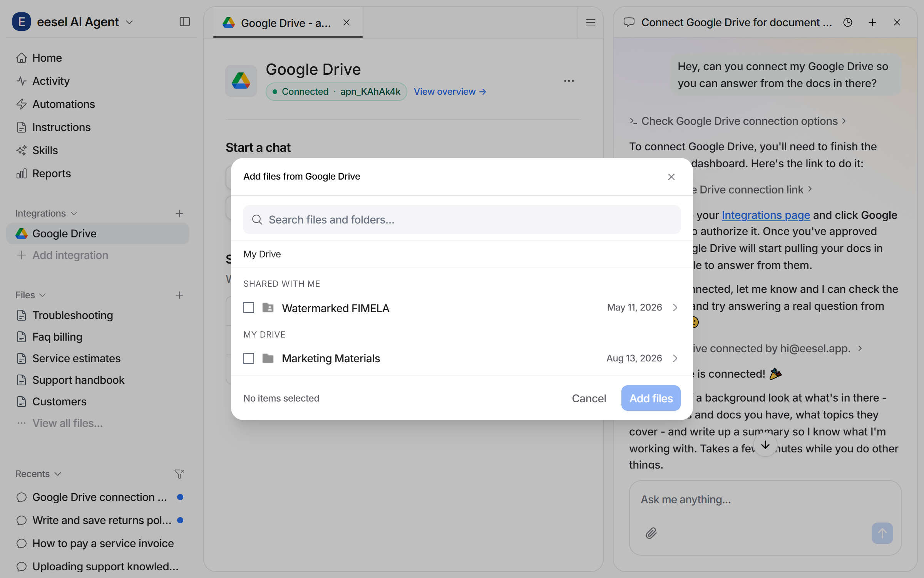The height and width of the screenshot is (578, 924).
Task: Open the Customers file
Action: click(98, 402)
